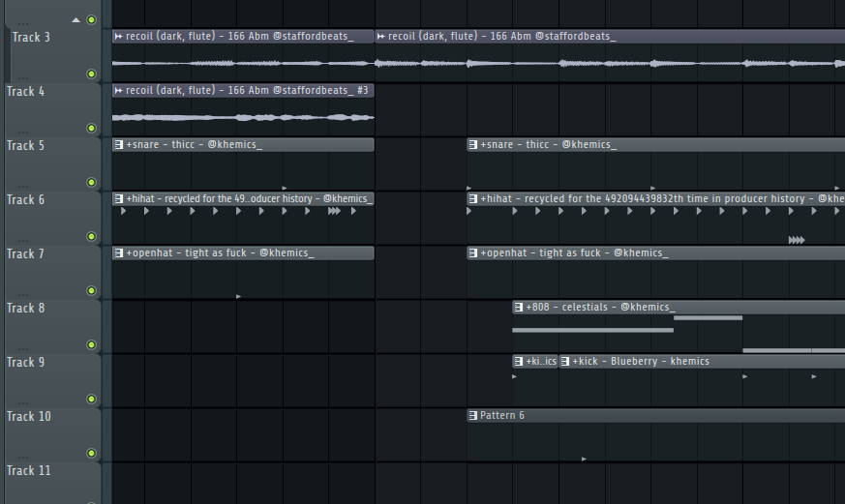
Task: Mute Track 5 with its green light
Action: 92,182
